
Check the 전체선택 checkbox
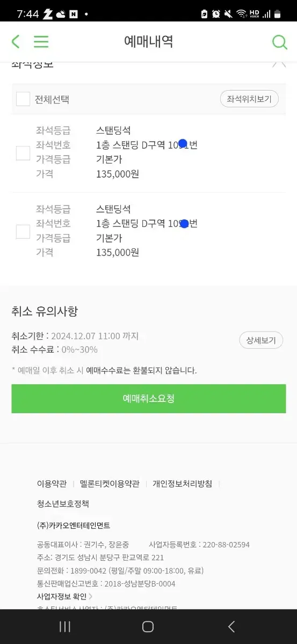click(23, 99)
